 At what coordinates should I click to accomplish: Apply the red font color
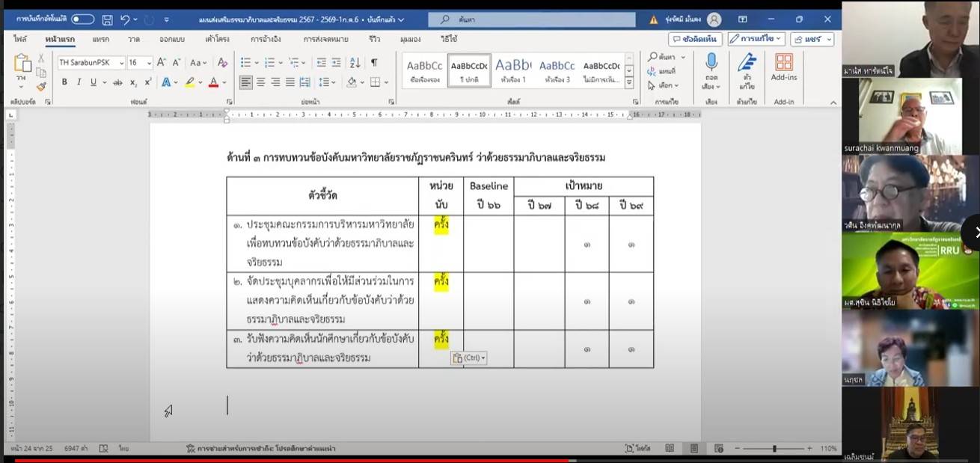coord(214,82)
